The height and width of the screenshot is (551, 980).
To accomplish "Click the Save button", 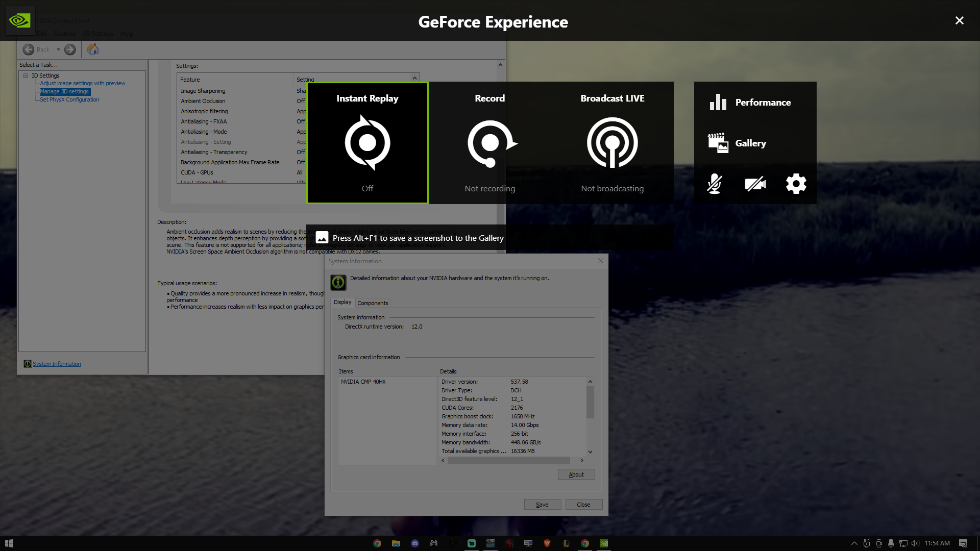I will click(x=541, y=504).
